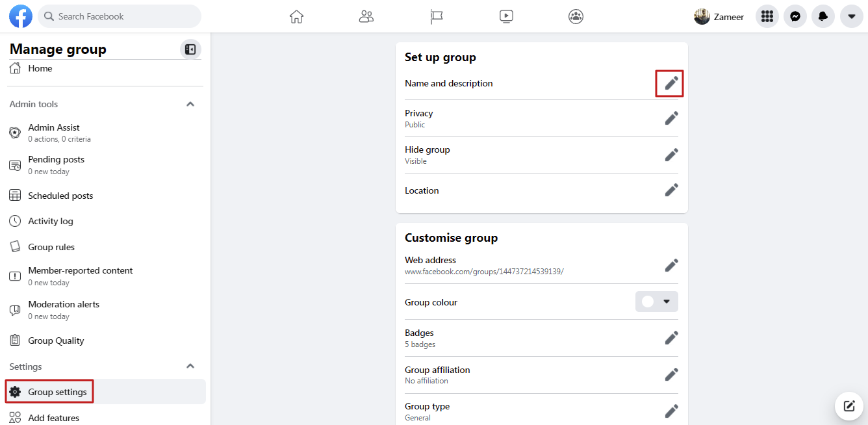Edit Group affiliation with pencil icon
Viewport: 868px width, 425px height.
point(671,374)
